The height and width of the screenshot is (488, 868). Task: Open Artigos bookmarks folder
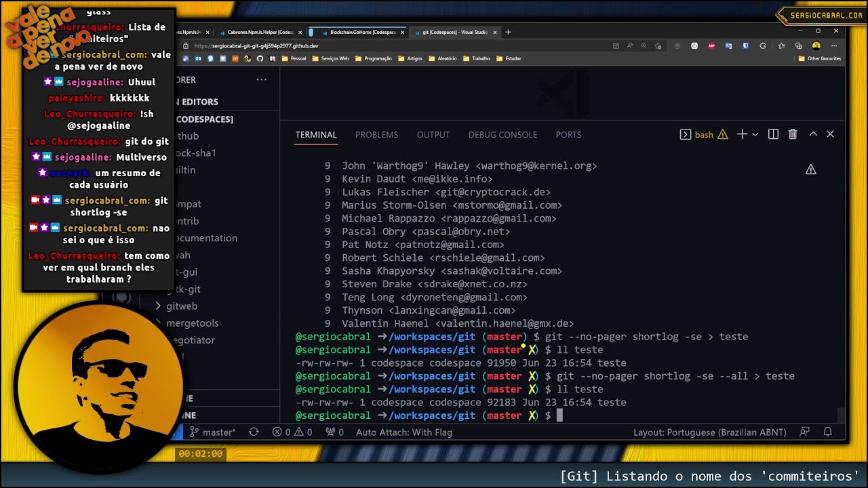click(x=410, y=58)
